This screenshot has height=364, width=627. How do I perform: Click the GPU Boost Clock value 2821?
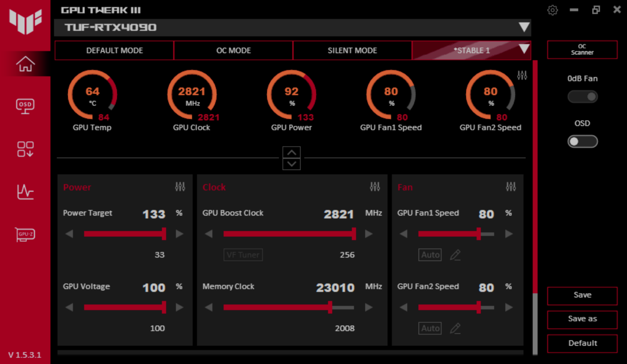[x=339, y=214]
